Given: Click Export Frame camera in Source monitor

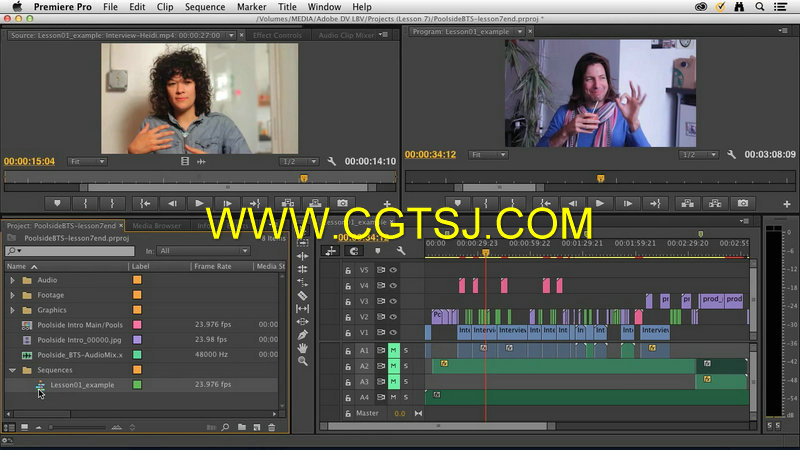Looking at the screenshot, I should click(342, 203).
